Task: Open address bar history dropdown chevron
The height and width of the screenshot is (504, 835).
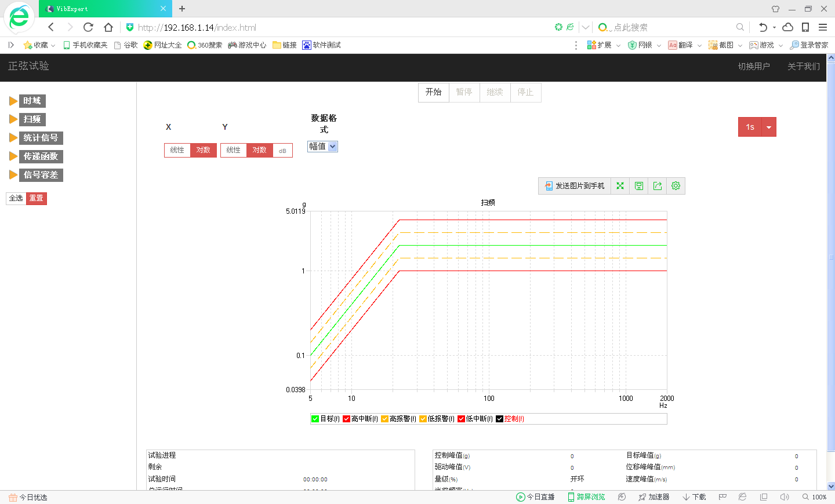Action: coord(586,27)
